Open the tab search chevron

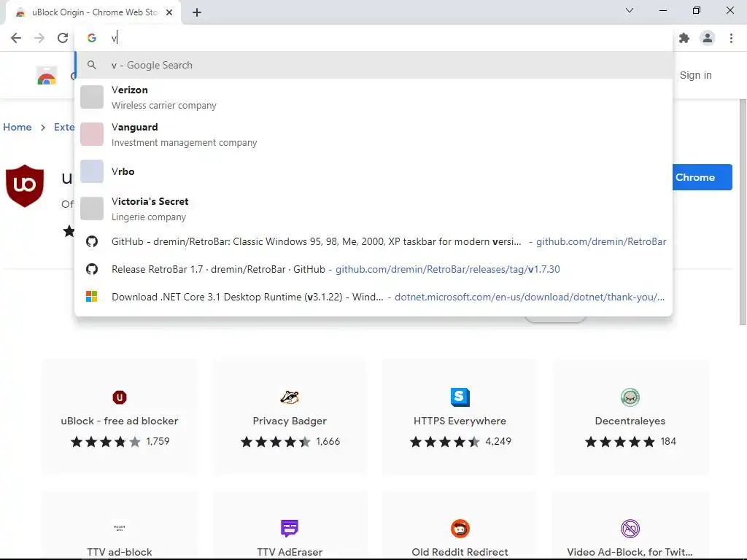pyautogui.click(x=630, y=10)
